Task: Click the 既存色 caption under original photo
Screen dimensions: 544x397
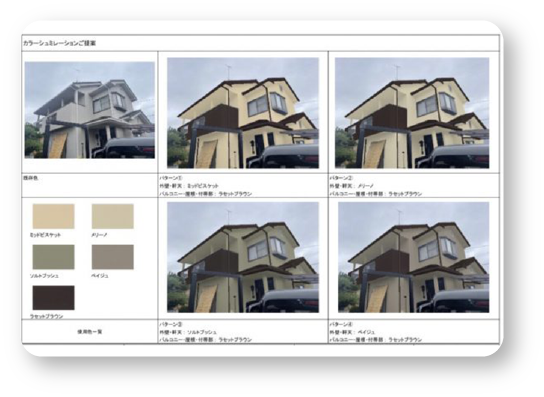Action: point(31,178)
